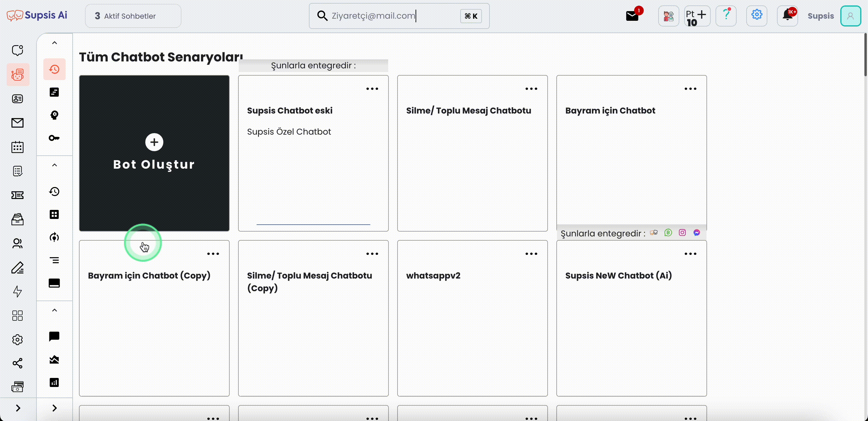Expand main sidebar with bottom arrow
Screen dimensions: 868x421
[x=18, y=408]
